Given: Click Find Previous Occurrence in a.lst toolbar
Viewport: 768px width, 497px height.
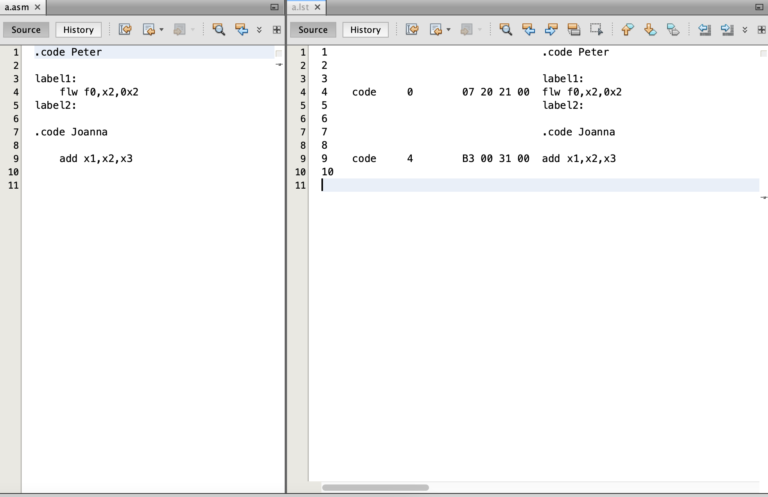Looking at the screenshot, I should (x=528, y=29).
